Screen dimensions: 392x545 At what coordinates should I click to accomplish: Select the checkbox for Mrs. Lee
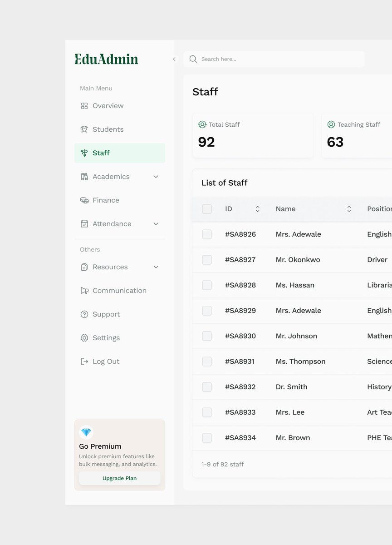point(207,412)
